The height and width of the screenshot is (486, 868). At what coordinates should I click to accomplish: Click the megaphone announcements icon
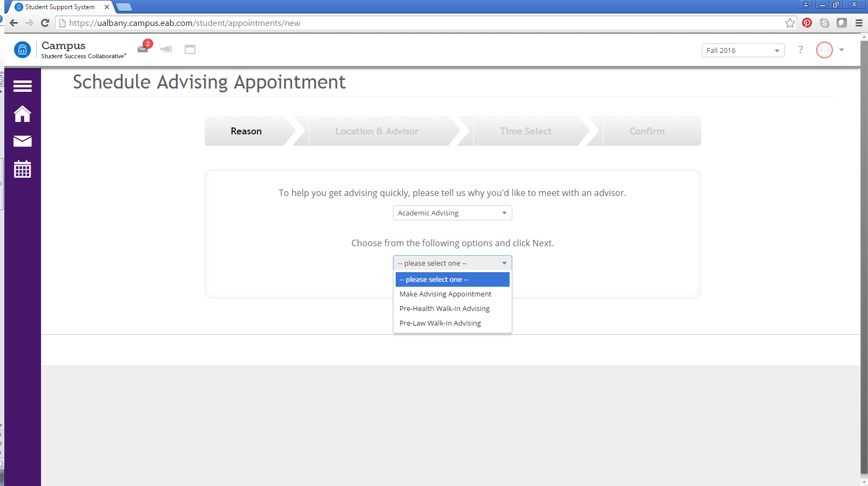tap(166, 49)
